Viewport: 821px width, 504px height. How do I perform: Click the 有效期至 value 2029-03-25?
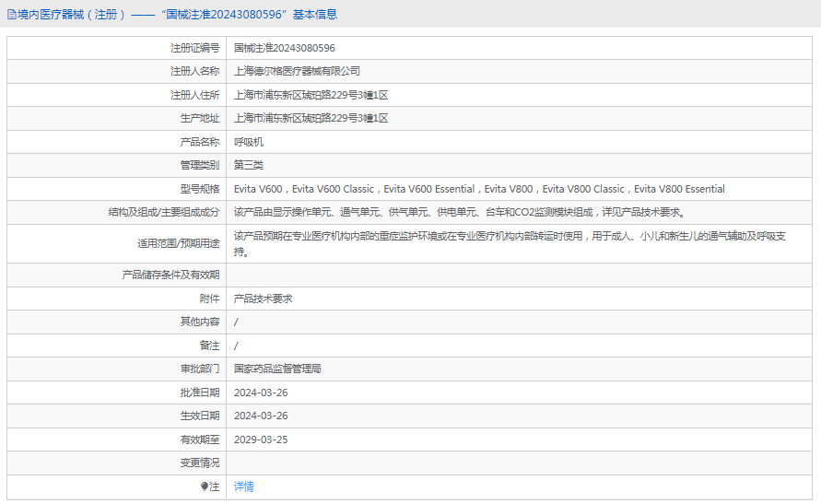tap(261, 440)
